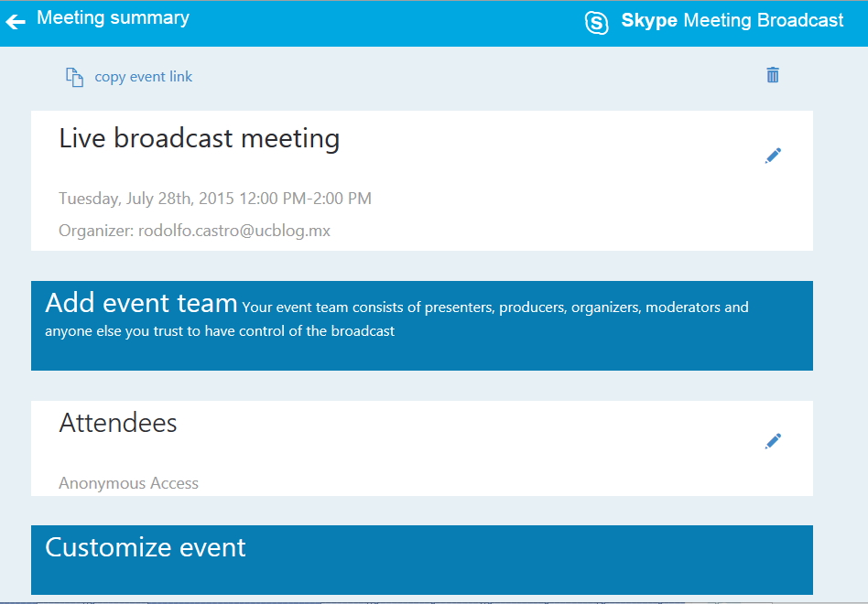This screenshot has width=868, height=604.
Task: Click the Meeting summary header title
Action: click(x=113, y=18)
